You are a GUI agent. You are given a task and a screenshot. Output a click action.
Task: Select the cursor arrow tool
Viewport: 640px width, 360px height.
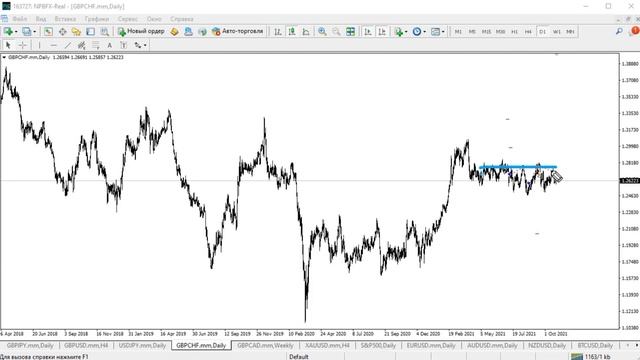pos(8,45)
